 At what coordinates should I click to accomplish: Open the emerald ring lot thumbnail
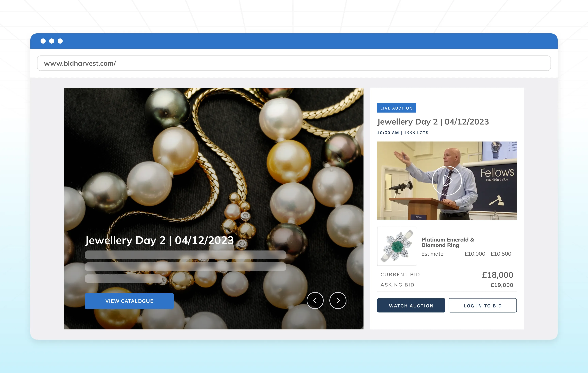(397, 246)
